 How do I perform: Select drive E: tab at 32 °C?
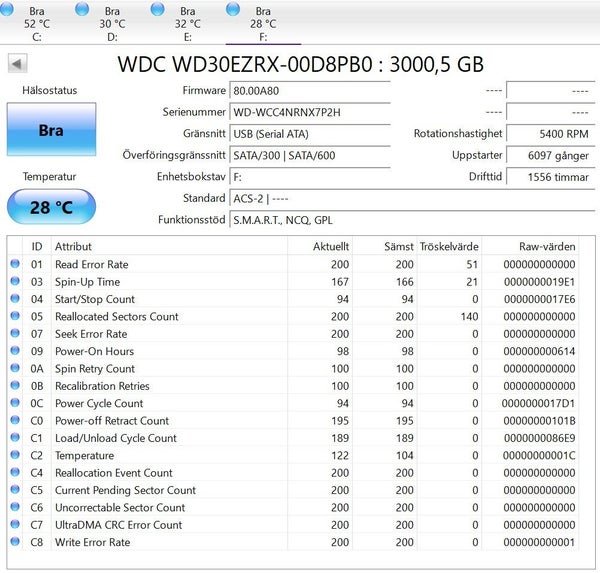click(x=188, y=23)
